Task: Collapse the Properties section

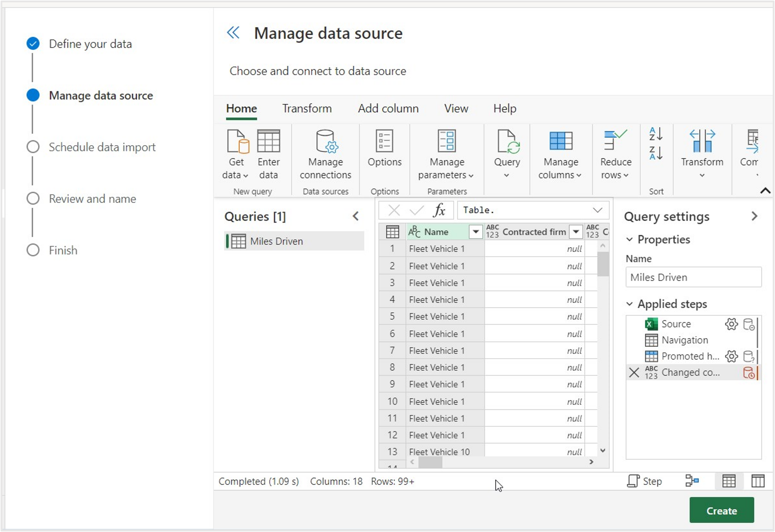Action: coord(629,239)
